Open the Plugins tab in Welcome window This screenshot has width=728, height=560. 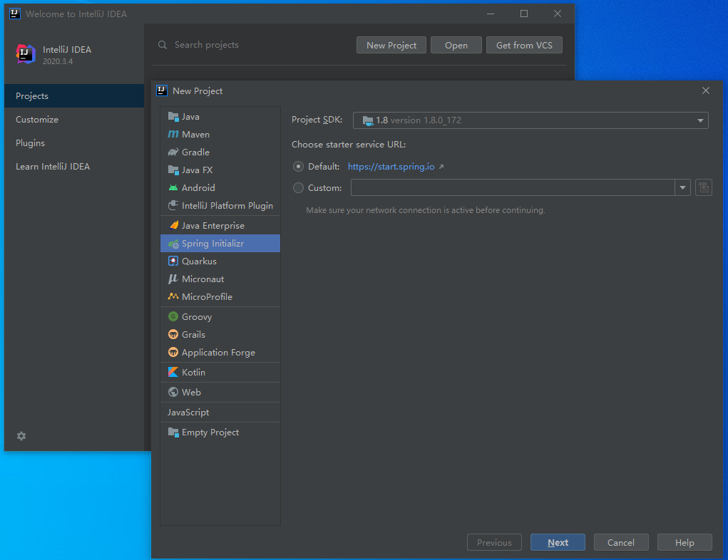coord(74,143)
